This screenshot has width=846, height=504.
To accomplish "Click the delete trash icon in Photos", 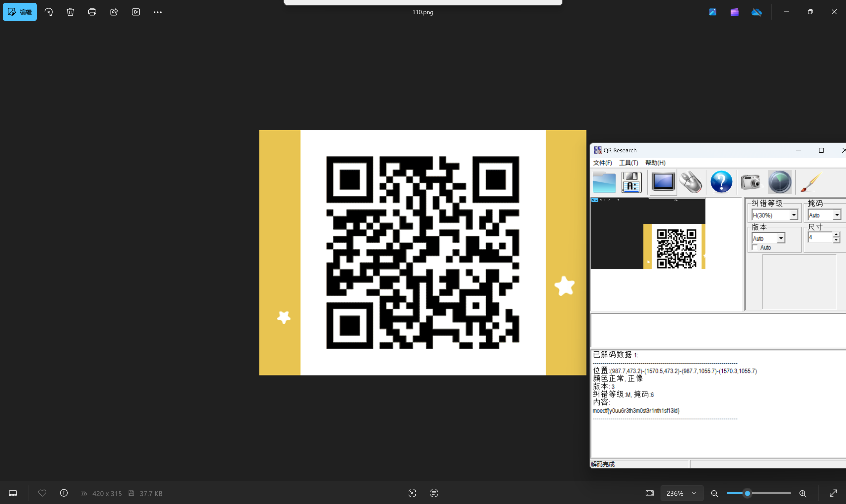I will (70, 12).
